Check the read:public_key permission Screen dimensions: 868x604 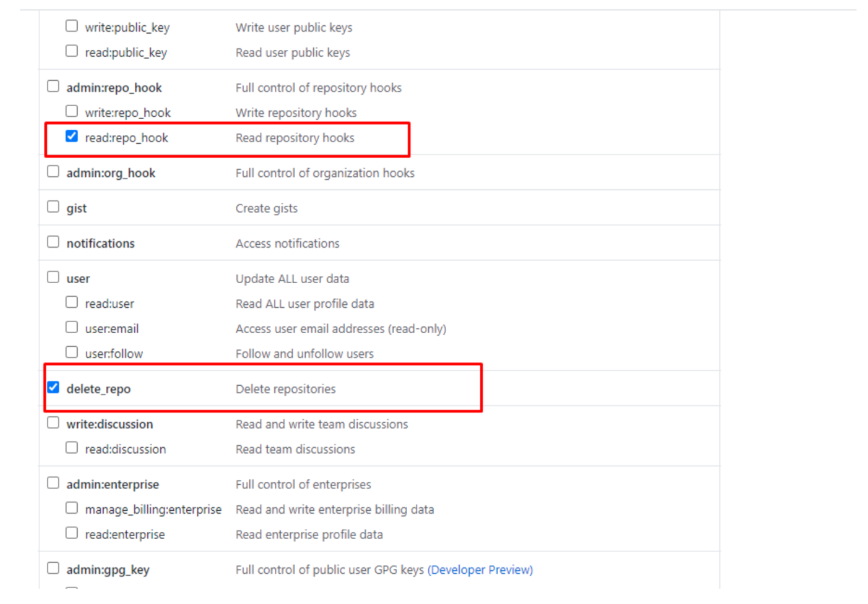tap(72, 50)
